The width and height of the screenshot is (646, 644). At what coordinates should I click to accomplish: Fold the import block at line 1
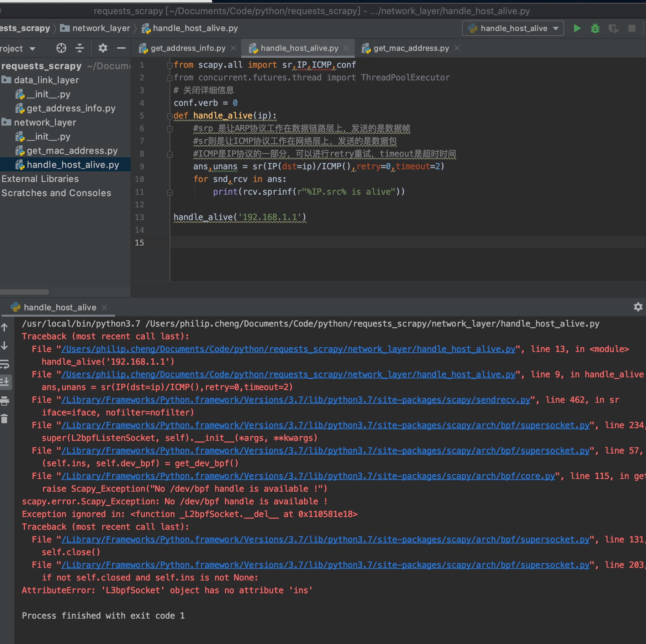[x=170, y=65]
